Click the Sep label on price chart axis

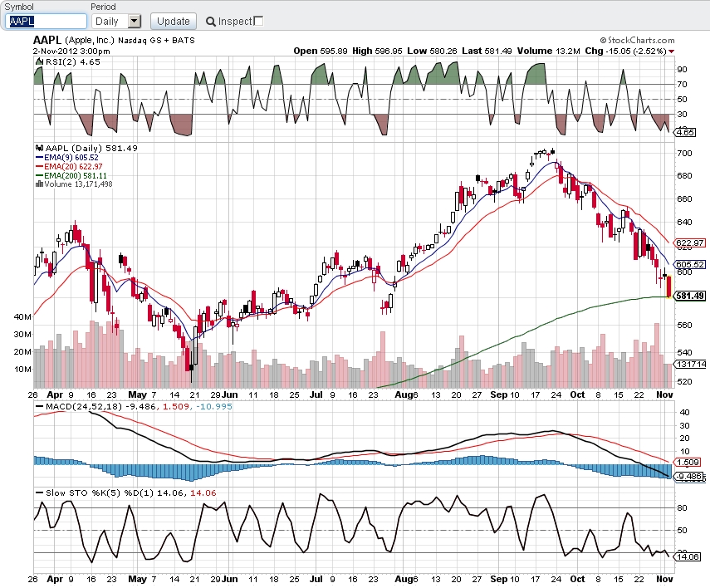tap(498, 394)
